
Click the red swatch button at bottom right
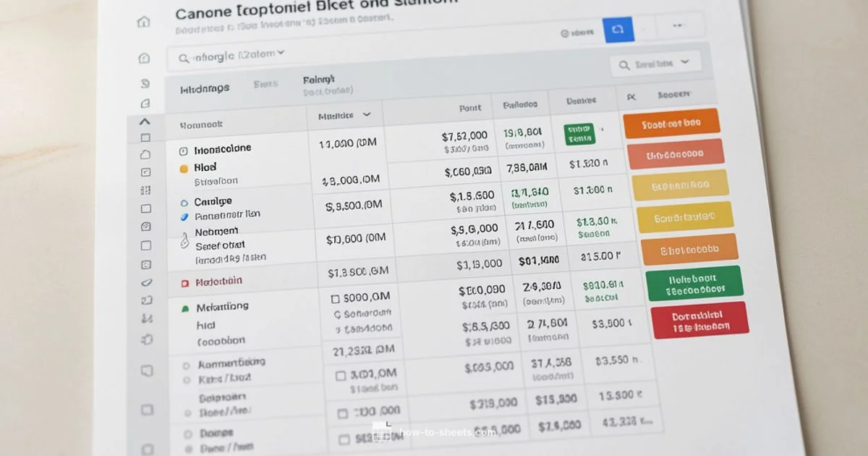coord(699,321)
